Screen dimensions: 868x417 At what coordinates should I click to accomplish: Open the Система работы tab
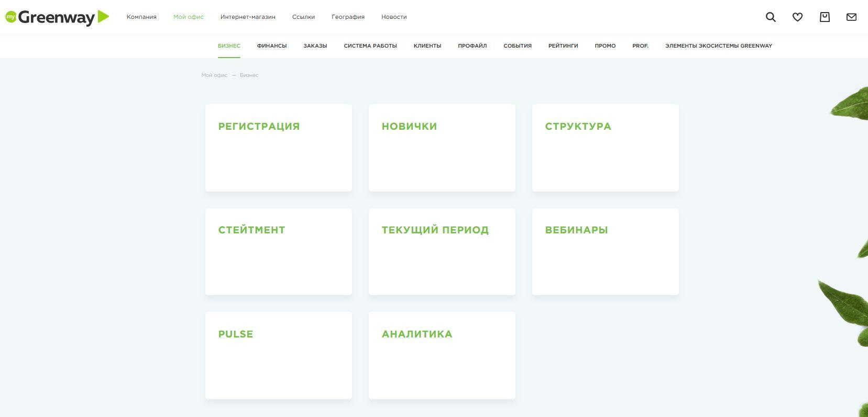pos(370,46)
